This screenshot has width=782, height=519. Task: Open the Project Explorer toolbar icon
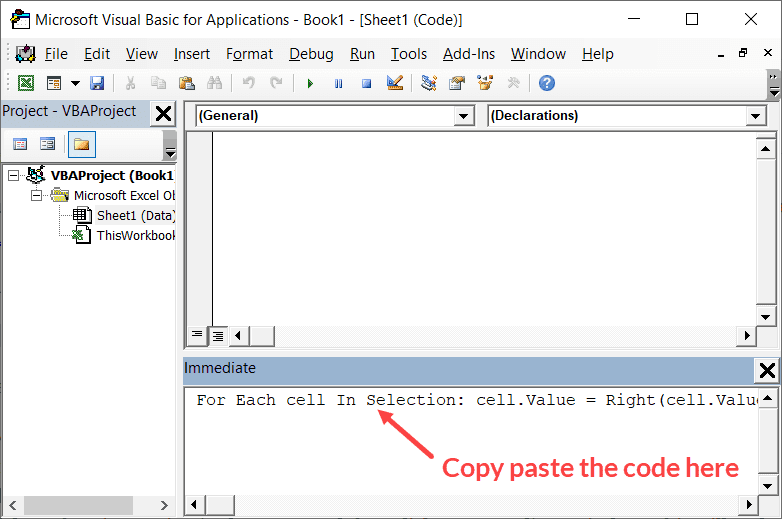429,83
